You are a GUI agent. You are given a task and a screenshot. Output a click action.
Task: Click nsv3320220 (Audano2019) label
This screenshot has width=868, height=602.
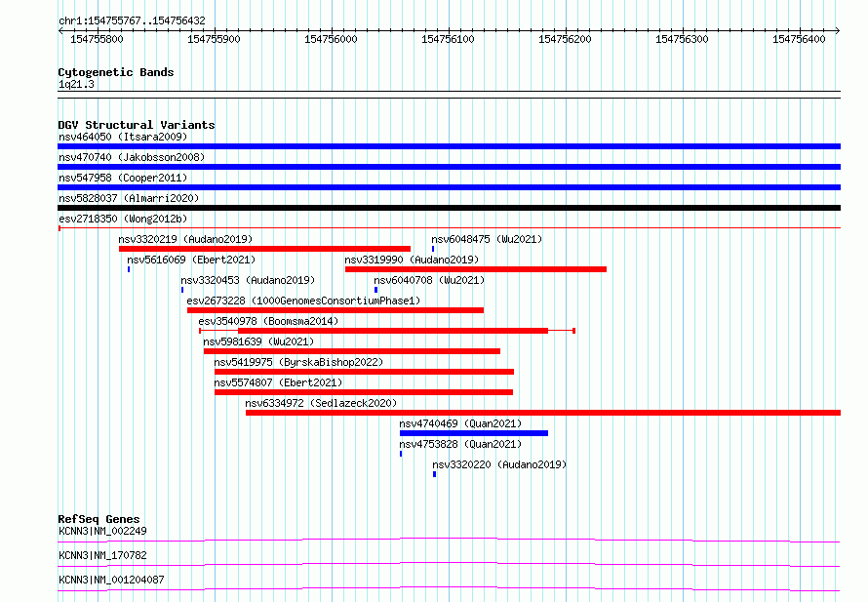pos(499,464)
